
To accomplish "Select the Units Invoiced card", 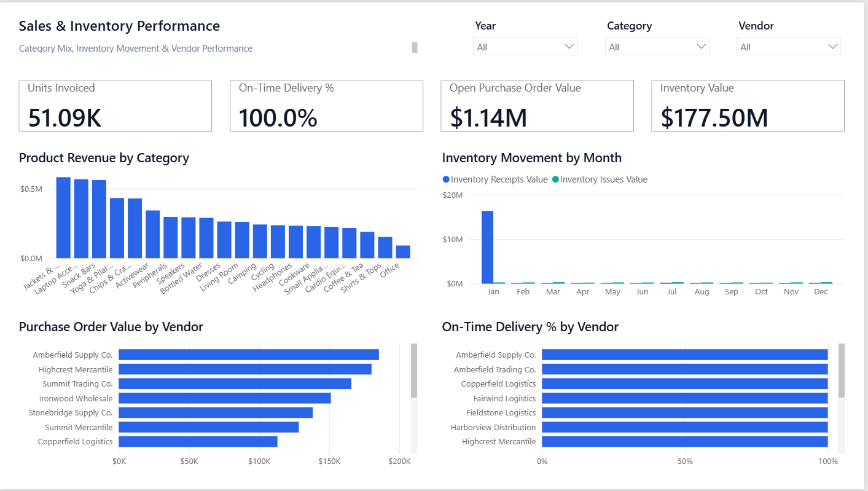I will pyautogui.click(x=115, y=106).
